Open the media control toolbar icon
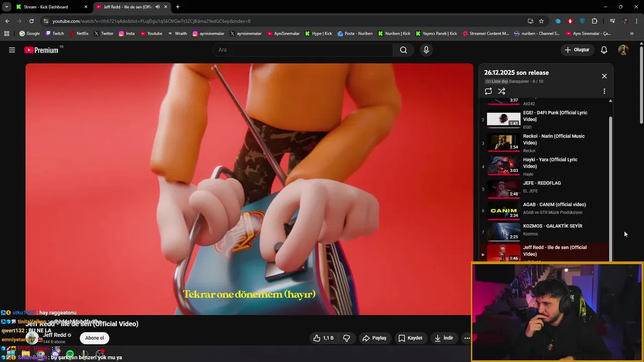This screenshot has height=362, width=644. pyautogui.click(x=612, y=21)
